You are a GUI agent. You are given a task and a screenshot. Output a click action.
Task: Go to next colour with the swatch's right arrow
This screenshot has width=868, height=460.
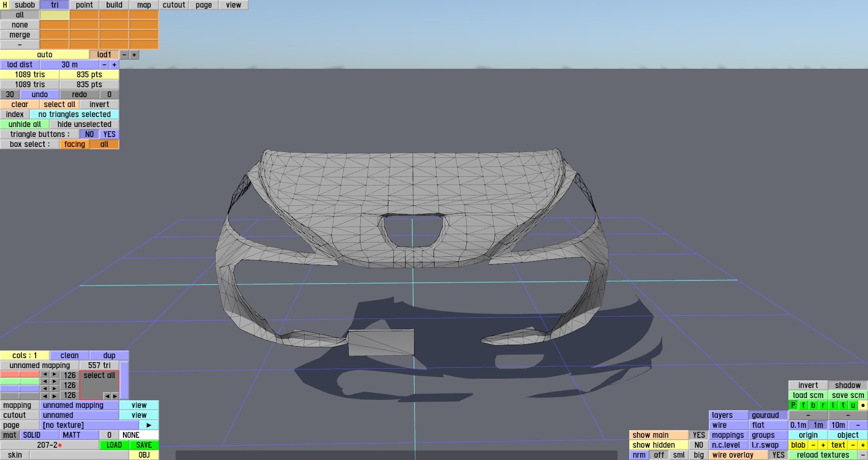pos(115,396)
